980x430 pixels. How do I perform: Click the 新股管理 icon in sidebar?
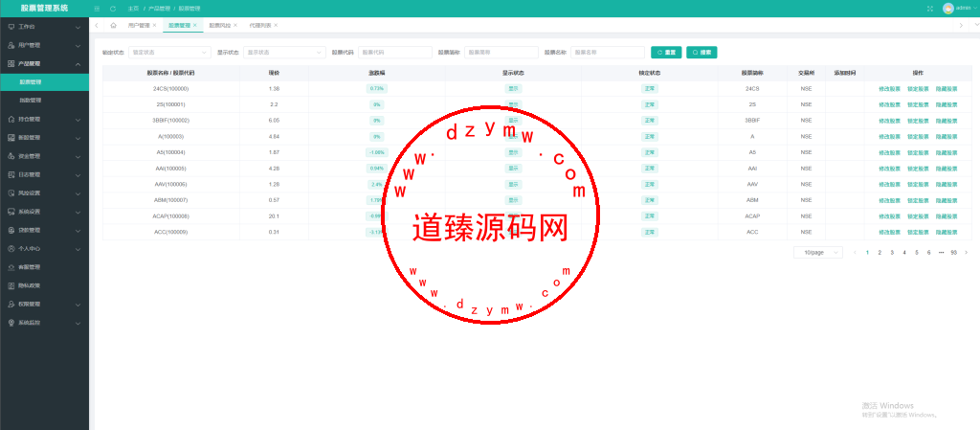point(11,138)
